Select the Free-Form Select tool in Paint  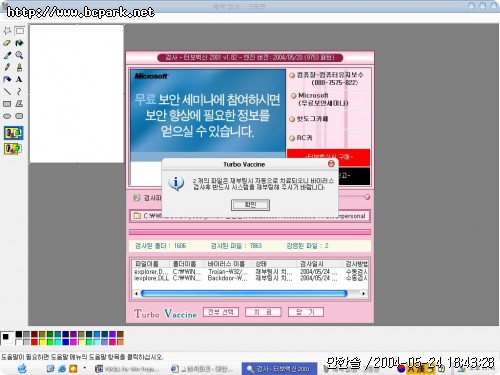click(x=7, y=31)
